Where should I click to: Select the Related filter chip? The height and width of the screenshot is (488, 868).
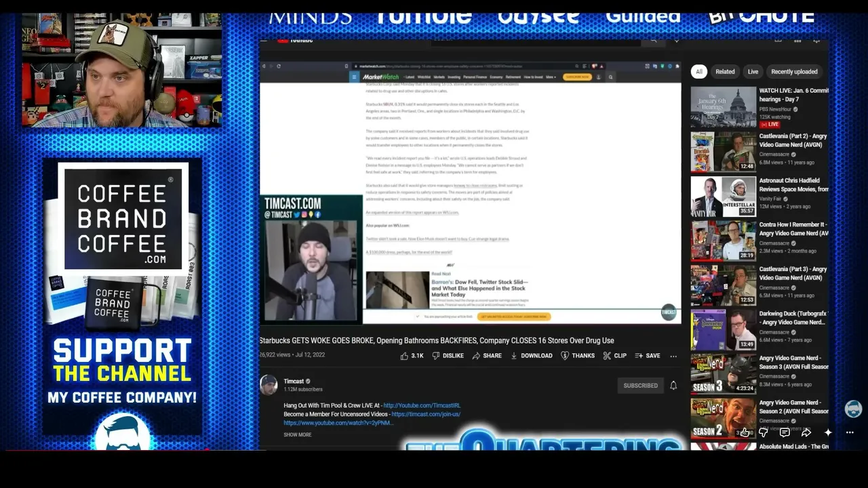point(725,71)
